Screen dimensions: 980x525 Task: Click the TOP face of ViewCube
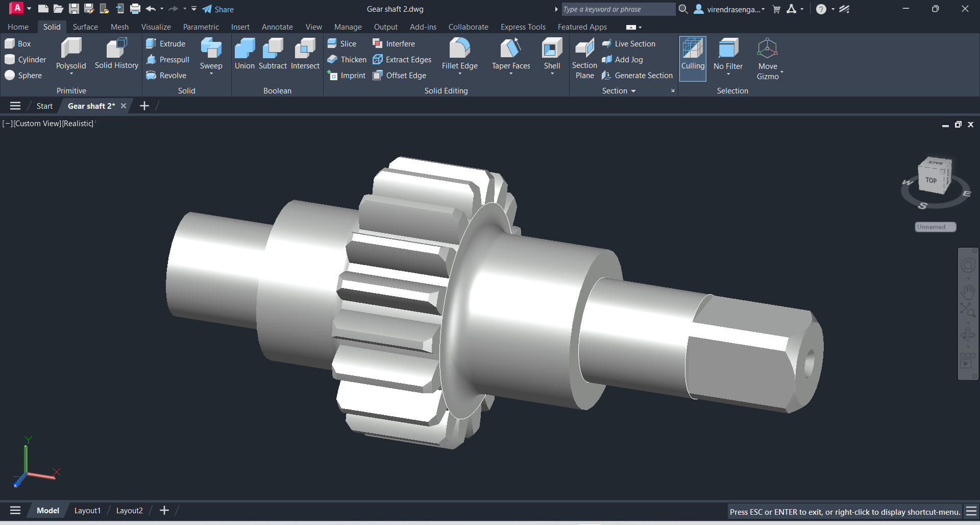pyautogui.click(x=932, y=180)
